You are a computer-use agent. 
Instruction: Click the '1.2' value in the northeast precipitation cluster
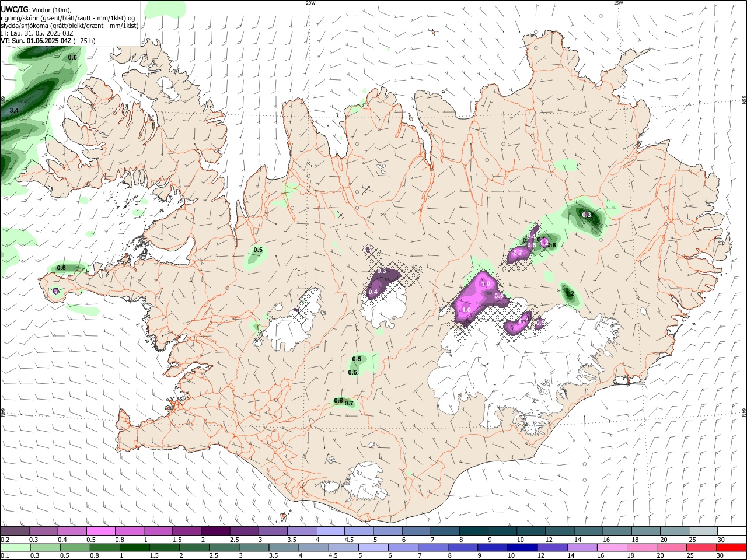tap(544, 242)
